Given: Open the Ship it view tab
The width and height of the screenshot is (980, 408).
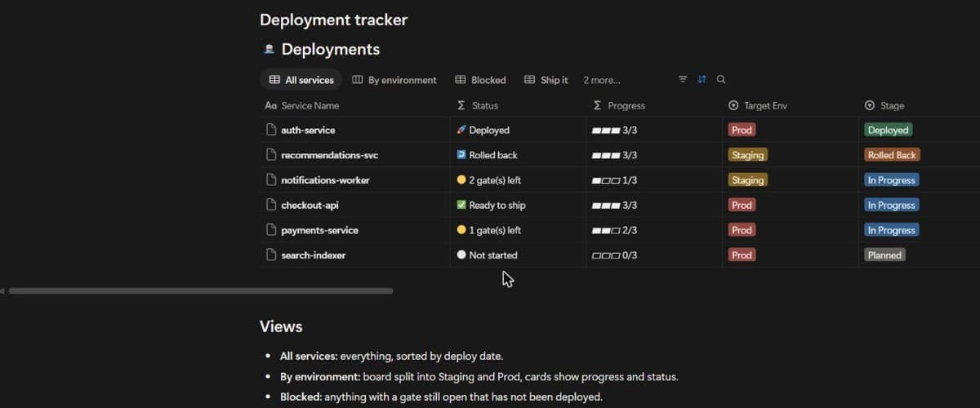Looking at the screenshot, I should pyautogui.click(x=546, y=80).
